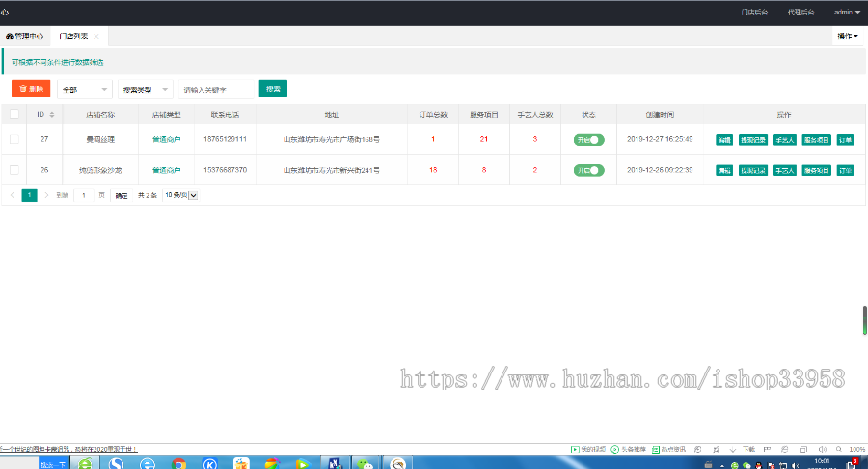Select the 门店列表 tab
This screenshot has width=868, height=469.
73,36
